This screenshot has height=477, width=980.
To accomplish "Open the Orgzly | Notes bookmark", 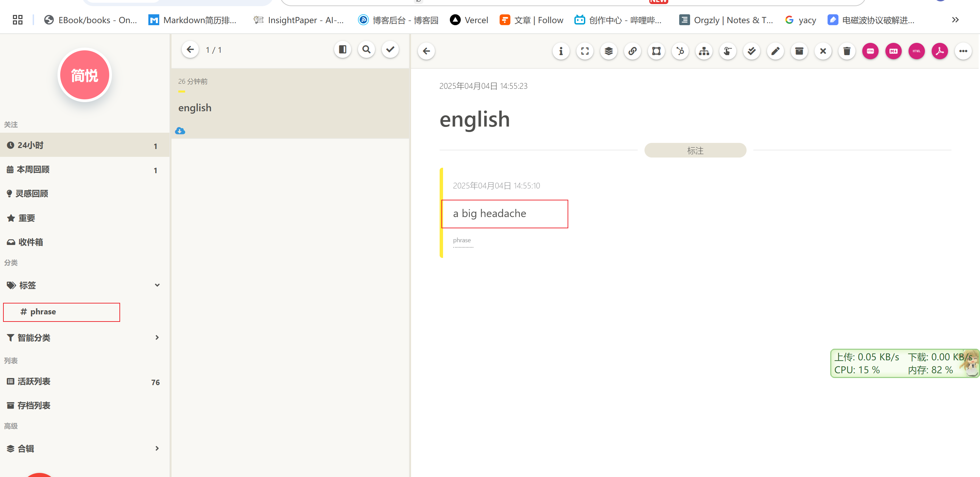I will point(726,20).
